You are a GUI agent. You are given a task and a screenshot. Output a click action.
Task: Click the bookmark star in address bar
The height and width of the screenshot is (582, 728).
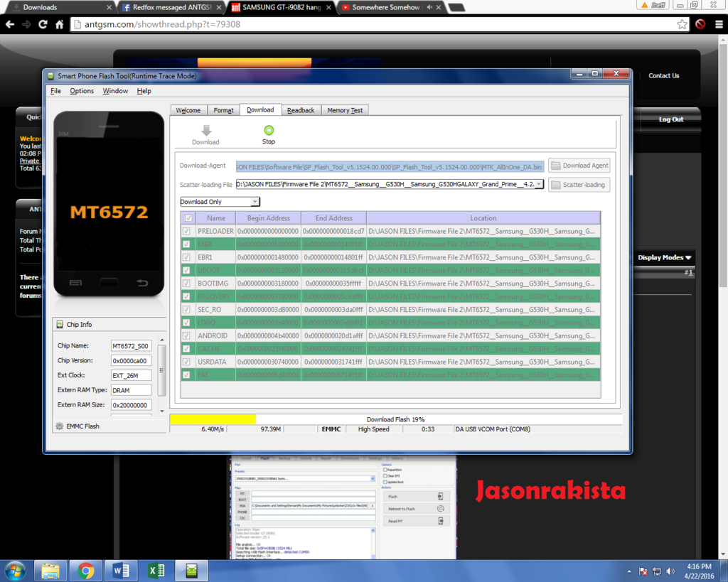[x=682, y=24]
